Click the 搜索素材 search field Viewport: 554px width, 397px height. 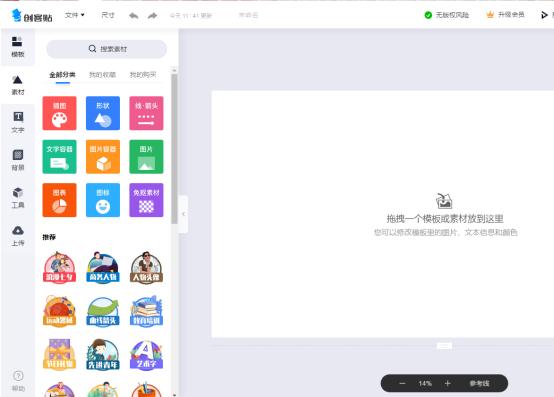pos(107,49)
